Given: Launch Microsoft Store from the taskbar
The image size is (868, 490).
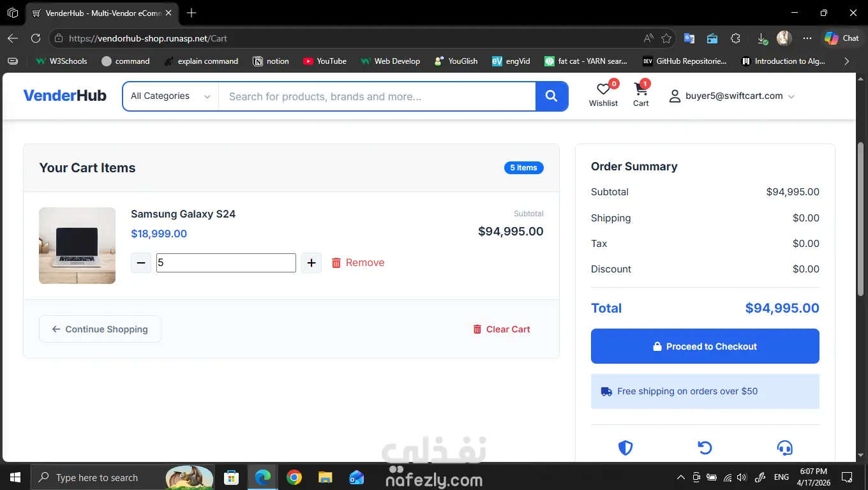Looking at the screenshot, I should [231, 477].
